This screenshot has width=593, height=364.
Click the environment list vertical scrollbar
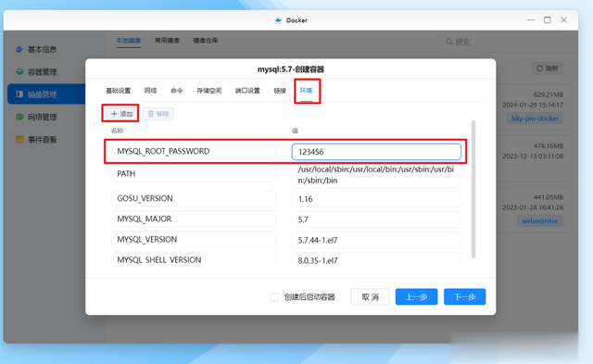[x=473, y=189]
